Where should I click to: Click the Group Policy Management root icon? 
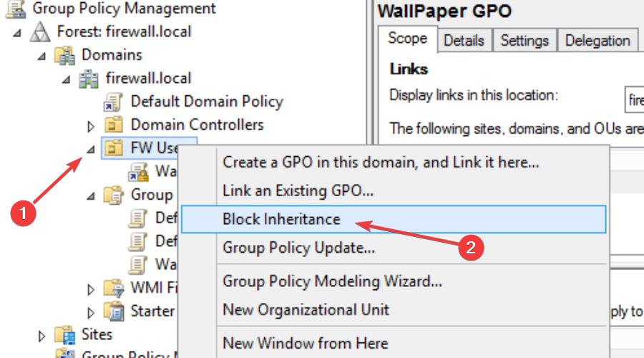point(16,9)
